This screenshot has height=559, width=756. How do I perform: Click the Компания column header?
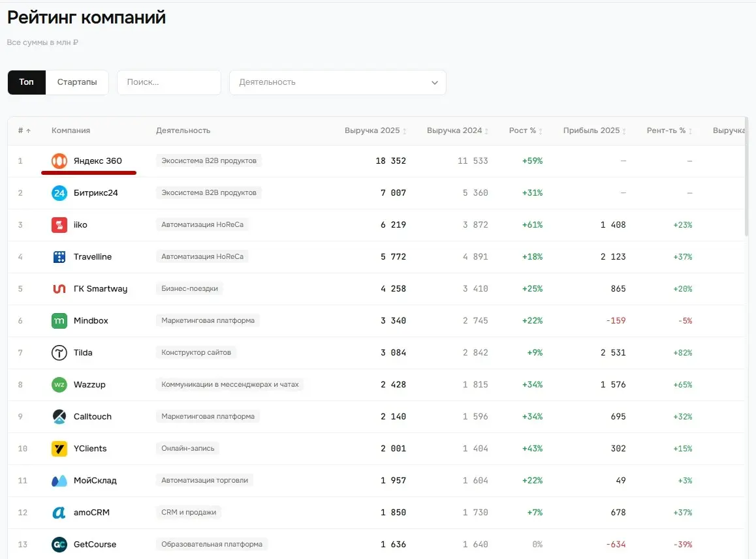point(71,130)
